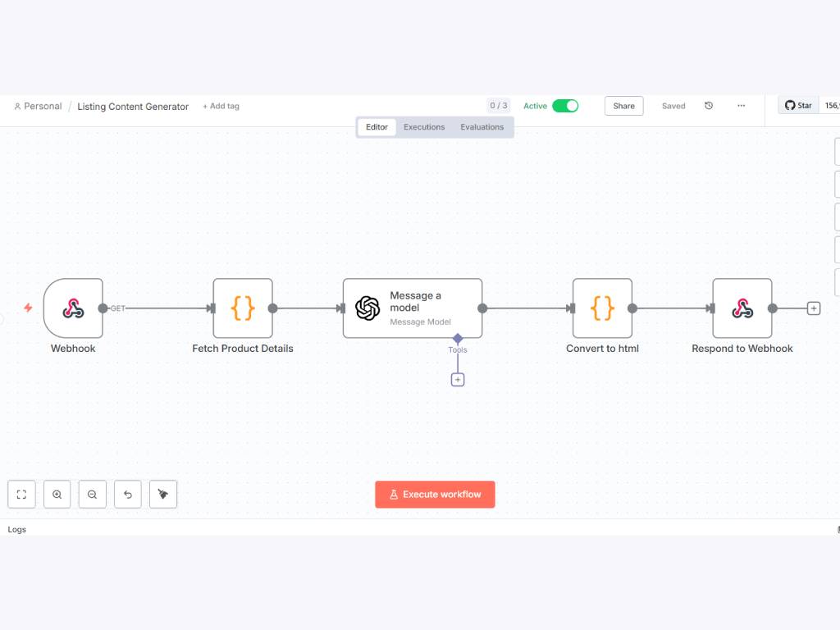This screenshot has width=840, height=630.
Task: Undo using the reset arrow icon
Action: (128, 495)
